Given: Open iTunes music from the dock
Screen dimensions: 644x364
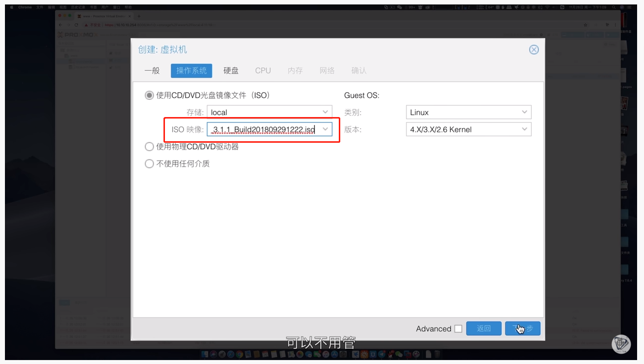Looking at the screenshot, I should coord(325,354).
